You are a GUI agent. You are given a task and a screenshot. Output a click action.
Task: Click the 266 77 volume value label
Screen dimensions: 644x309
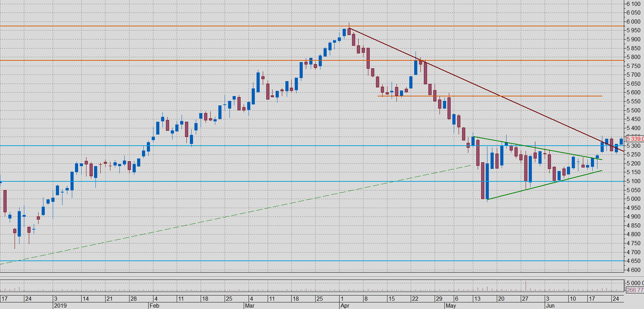click(x=635, y=290)
